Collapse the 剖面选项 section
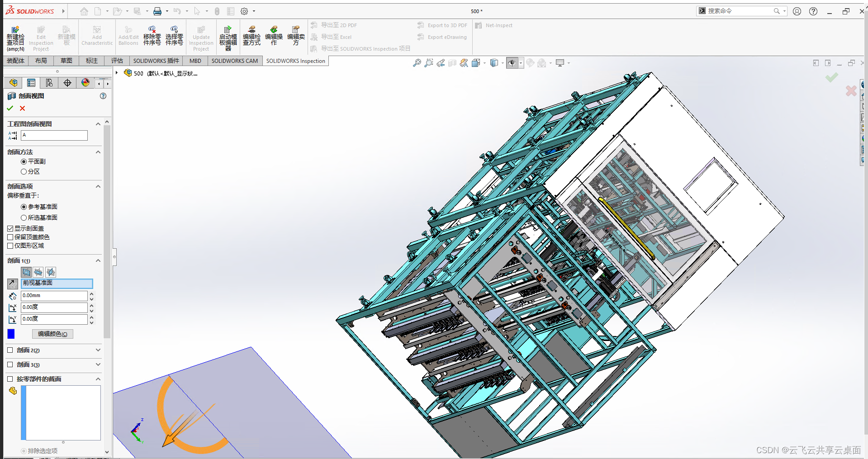This screenshot has height=459, width=868. 98,186
